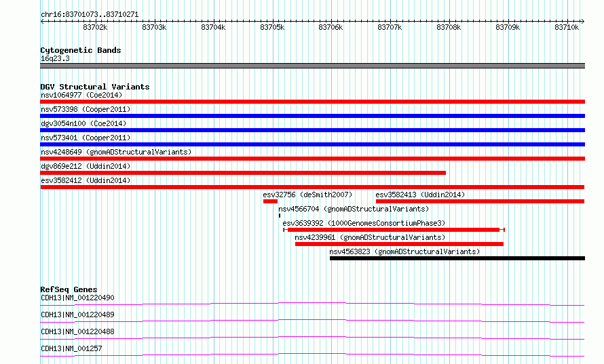The height and width of the screenshot is (364, 604).
Task: Click the 83709k ruler tick label
Action: (x=508, y=27)
